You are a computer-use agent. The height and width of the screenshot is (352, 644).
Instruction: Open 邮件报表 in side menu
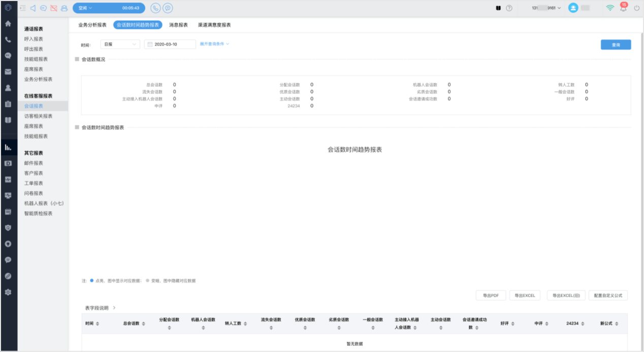point(34,163)
